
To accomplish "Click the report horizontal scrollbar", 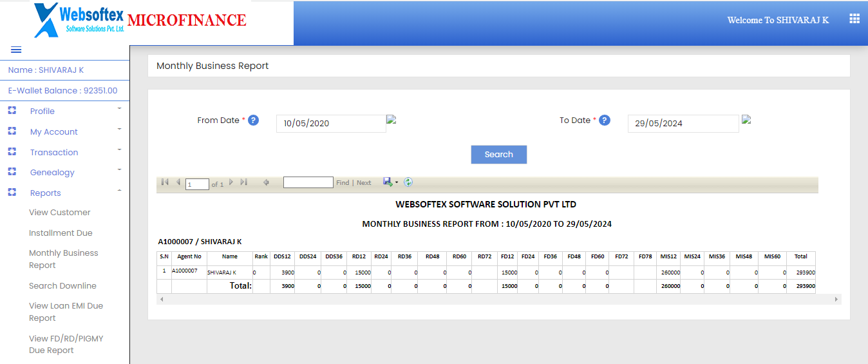I will pos(499,299).
